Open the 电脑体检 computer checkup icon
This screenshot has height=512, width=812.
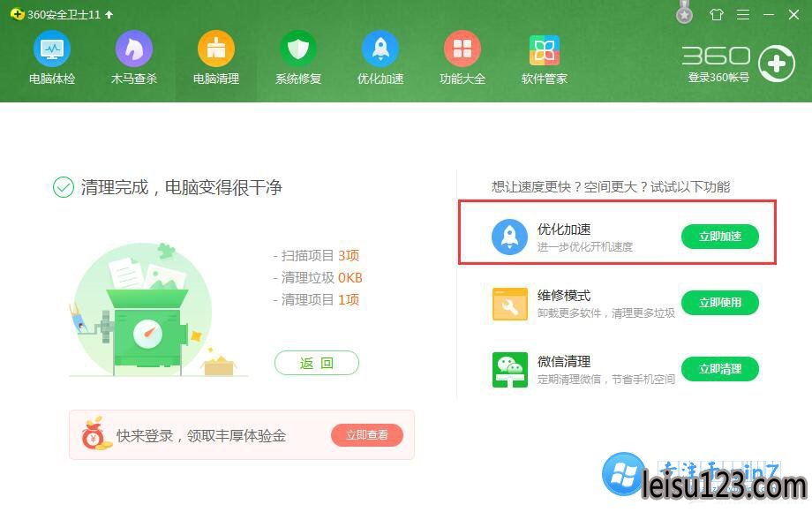click(x=52, y=49)
